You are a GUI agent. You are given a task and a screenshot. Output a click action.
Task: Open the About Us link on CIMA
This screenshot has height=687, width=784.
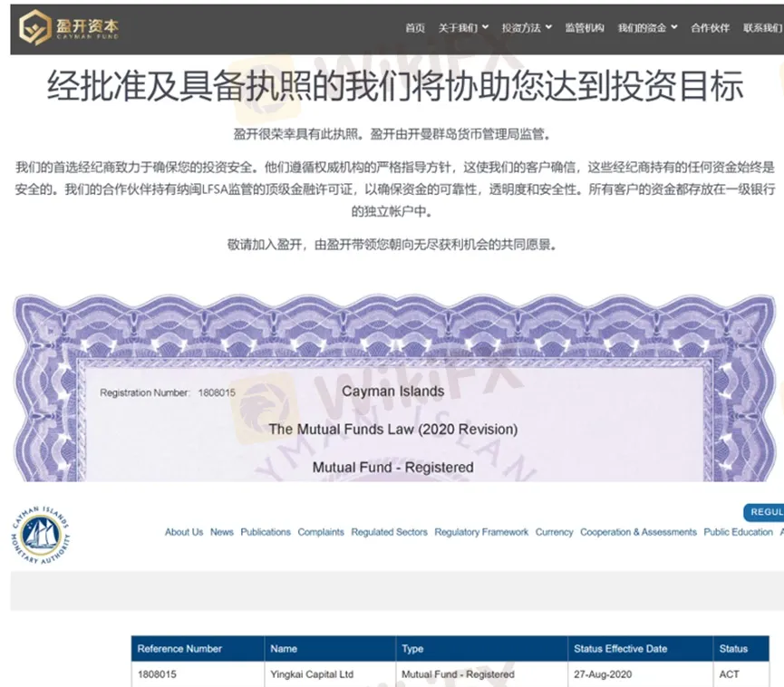point(184,532)
